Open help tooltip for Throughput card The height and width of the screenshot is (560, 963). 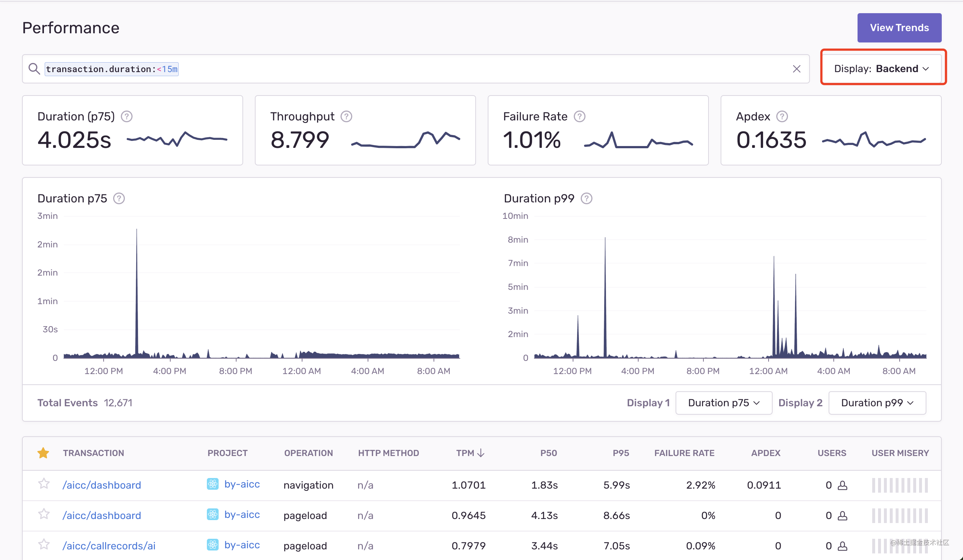(x=346, y=116)
